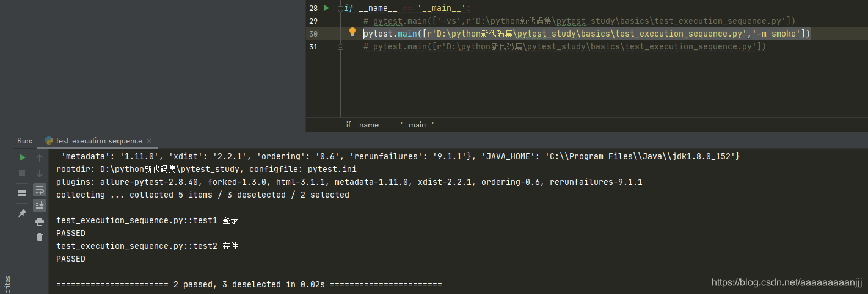Toggle Soft-Wrap for console output

pyautogui.click(x=40, y=190)
